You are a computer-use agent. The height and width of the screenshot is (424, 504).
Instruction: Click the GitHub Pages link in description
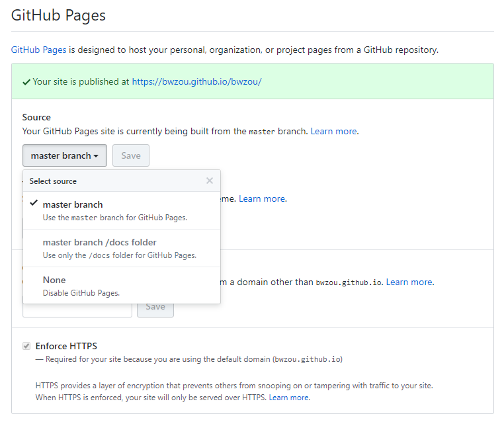(x=38, y=50)
